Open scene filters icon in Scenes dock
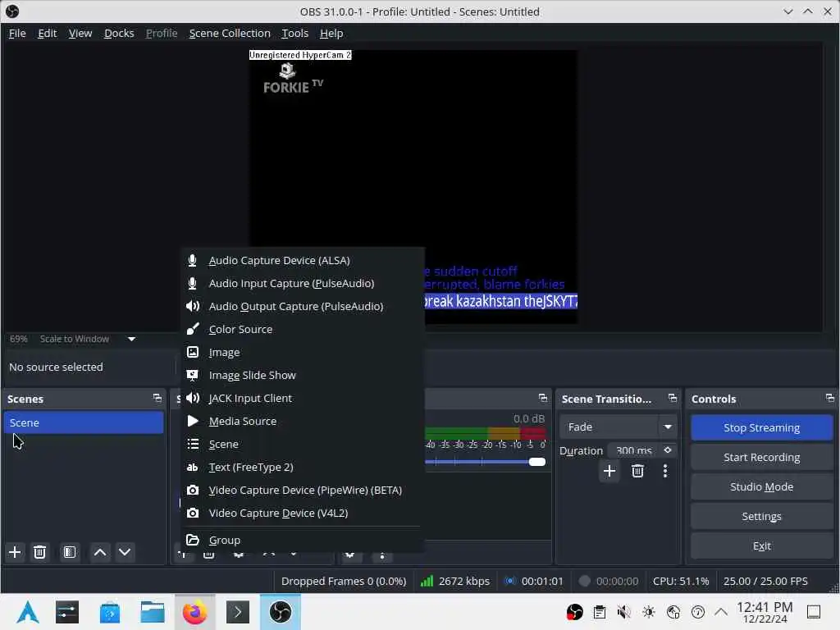The image size is (840, 630). (70, 552)
